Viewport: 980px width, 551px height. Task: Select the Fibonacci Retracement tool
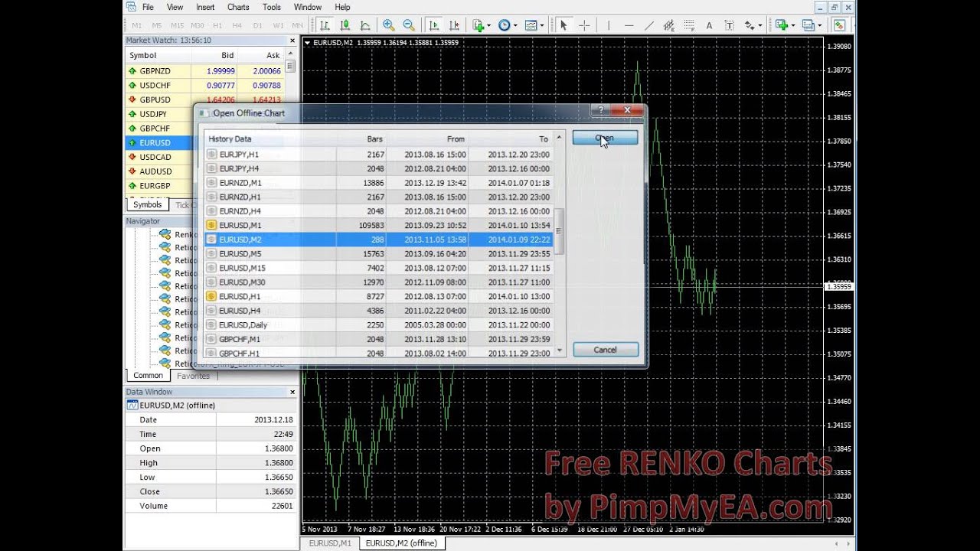click(689, 25)
